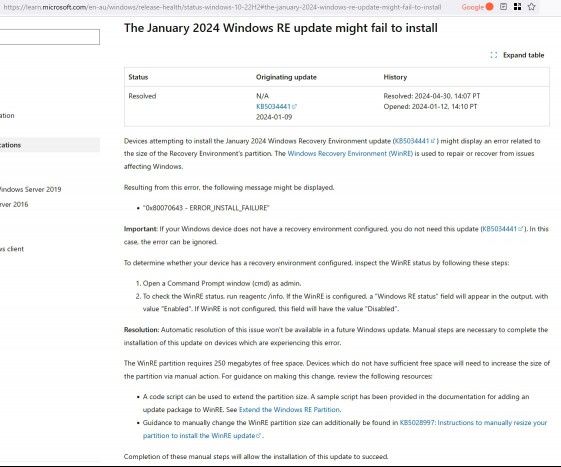Click the '250 megabytes of free space' sentence
The width and height of the screenshot is (561, 467).
coord(214,363)
